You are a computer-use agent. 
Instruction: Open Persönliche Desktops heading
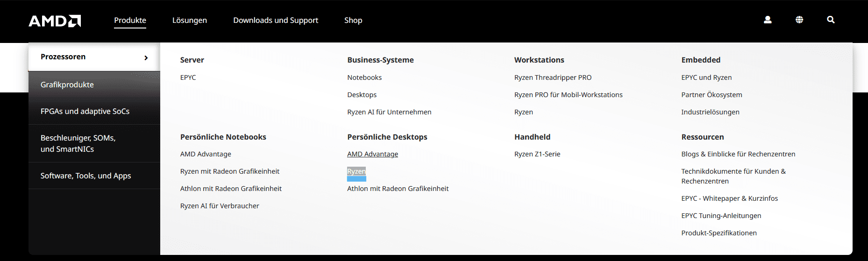pyautogui.click(x=387, y=137)
